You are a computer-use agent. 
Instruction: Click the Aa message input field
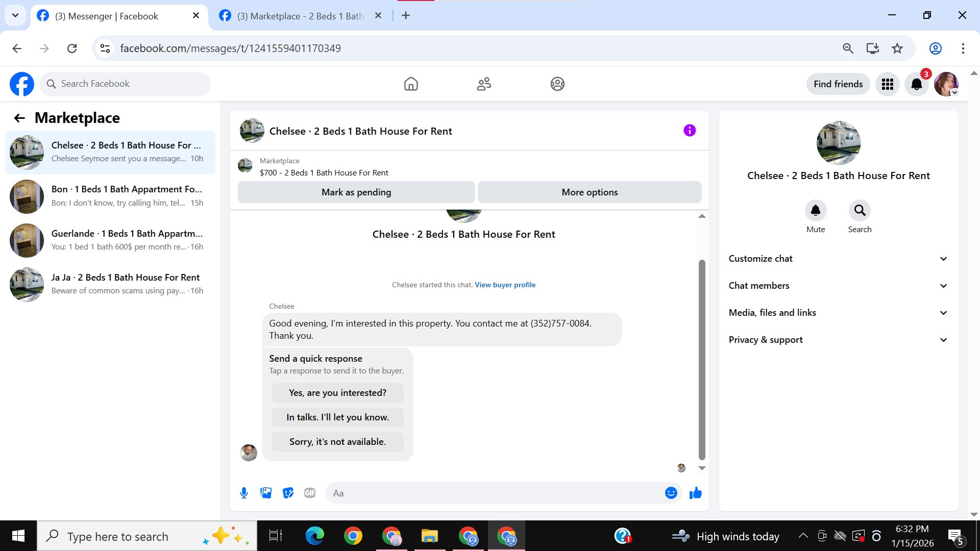point(495,493)
